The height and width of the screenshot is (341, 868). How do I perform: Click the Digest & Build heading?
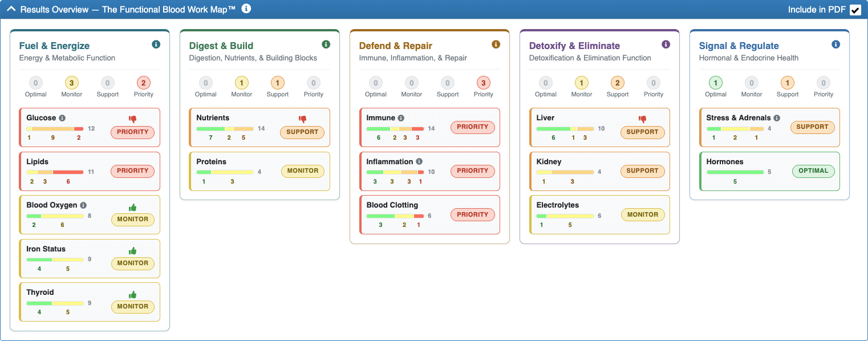pyautogui.click(x=221, y=46)
